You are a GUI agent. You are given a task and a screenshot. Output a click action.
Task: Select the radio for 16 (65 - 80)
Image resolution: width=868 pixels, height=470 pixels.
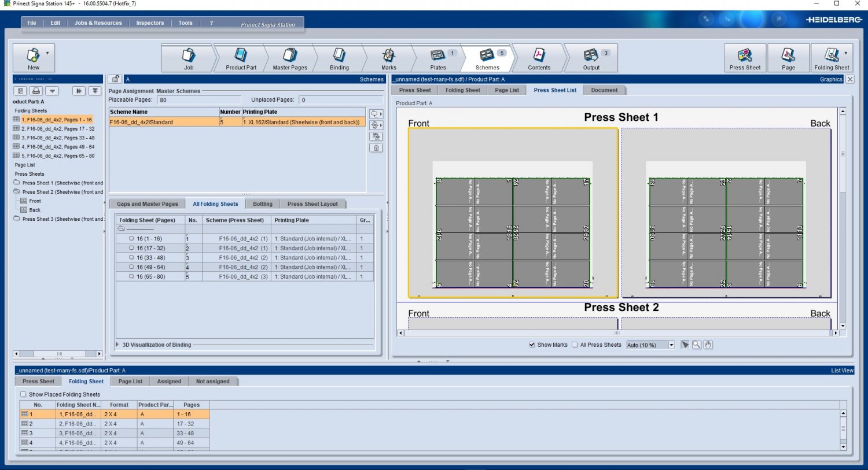tap(131, 277)
